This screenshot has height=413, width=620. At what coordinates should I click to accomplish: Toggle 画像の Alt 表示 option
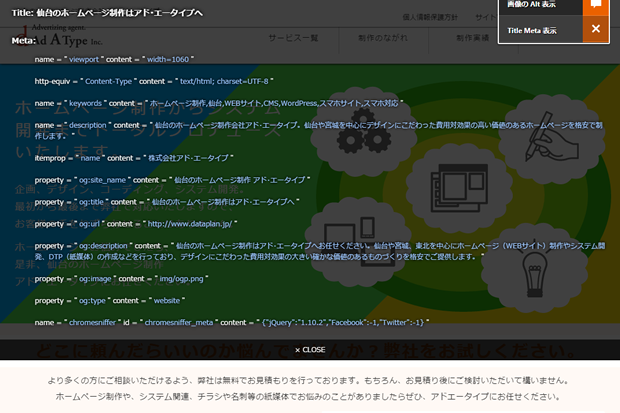pyautogui.click(x=531, y=4)
